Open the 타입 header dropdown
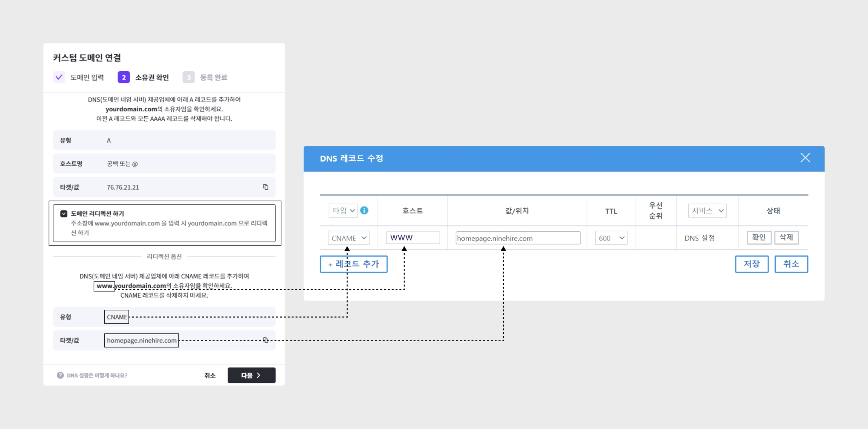The width and height of the screenshot is (868, 429). click(343, 211)
